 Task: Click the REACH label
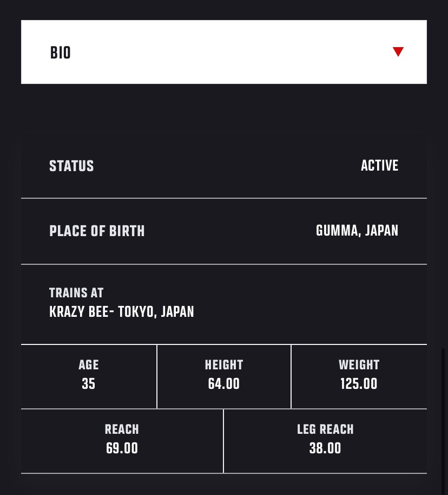[x=122, y=429]
